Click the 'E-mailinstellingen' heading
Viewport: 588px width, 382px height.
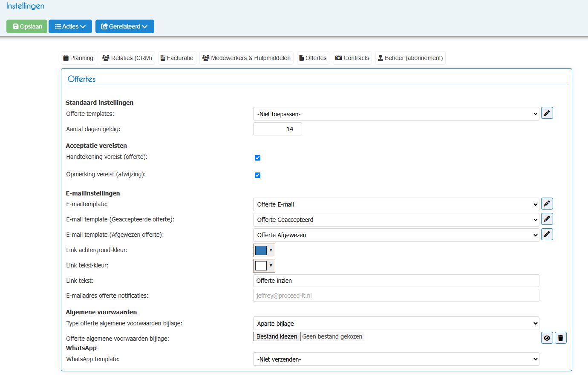93,193
